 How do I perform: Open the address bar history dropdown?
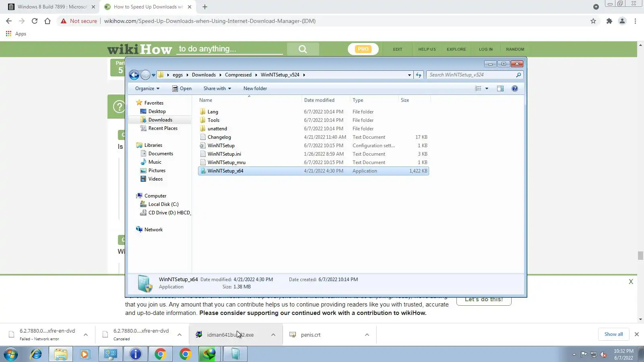409,75
